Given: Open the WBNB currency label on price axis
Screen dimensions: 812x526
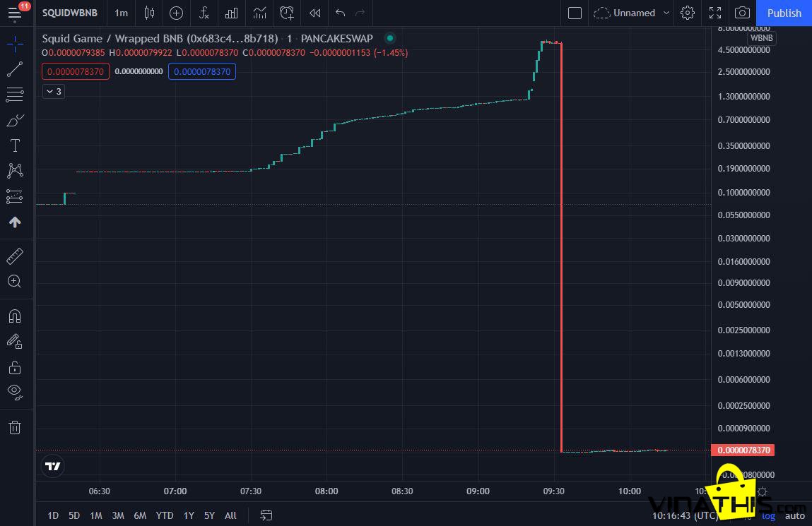Looking at the screenshot, I should pos(761,37).
